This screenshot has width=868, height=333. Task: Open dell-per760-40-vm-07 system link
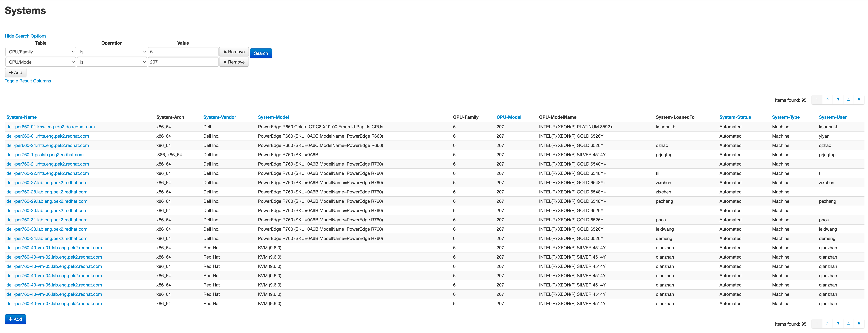54,303
